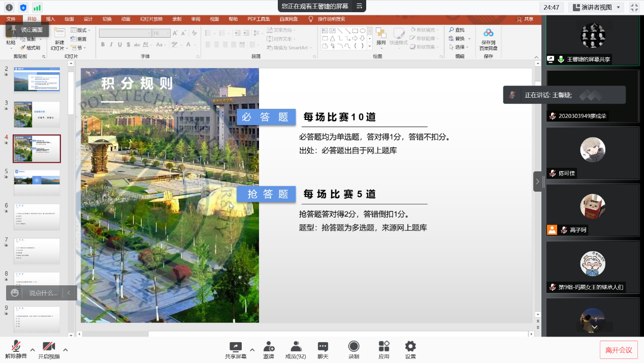Viewport: 644px width, 363px height.
Task: Open menu beside screen-viewing banner
Action: 359,6
